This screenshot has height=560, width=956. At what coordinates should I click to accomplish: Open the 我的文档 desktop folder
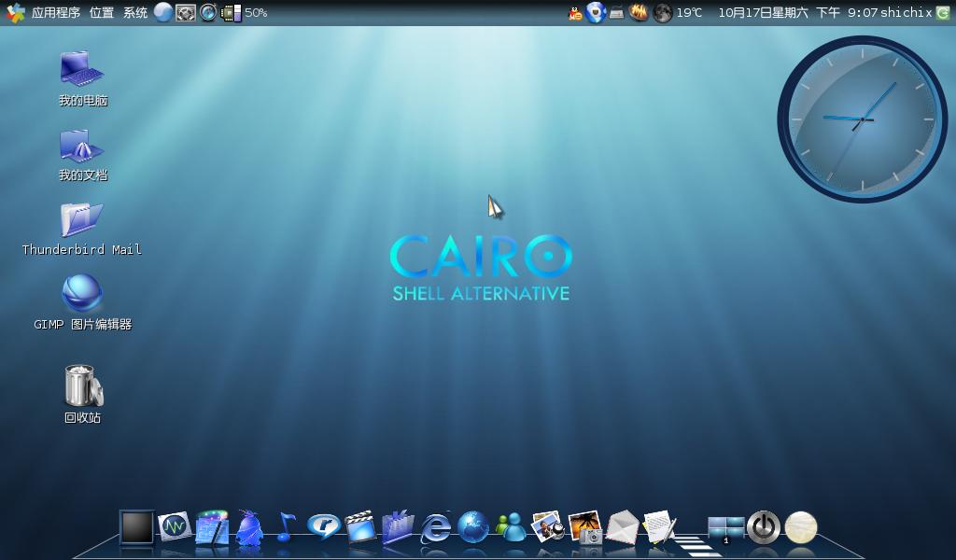coord(83,155)
